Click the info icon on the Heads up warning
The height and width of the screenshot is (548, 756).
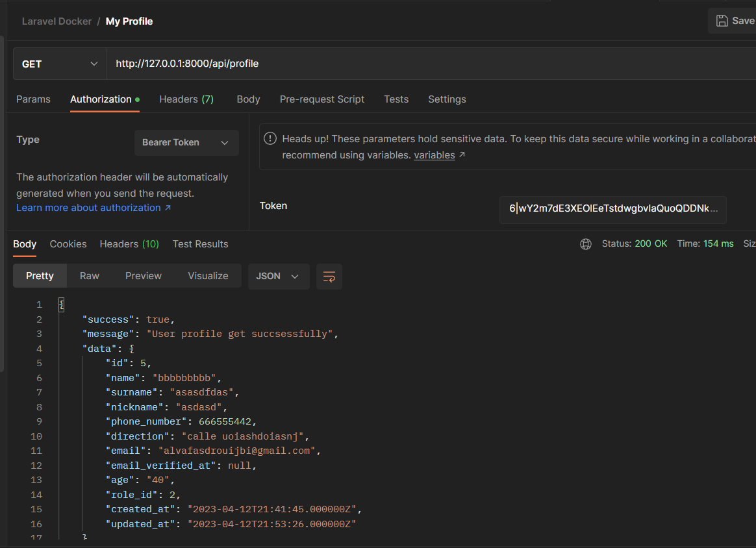coord(270,138)
